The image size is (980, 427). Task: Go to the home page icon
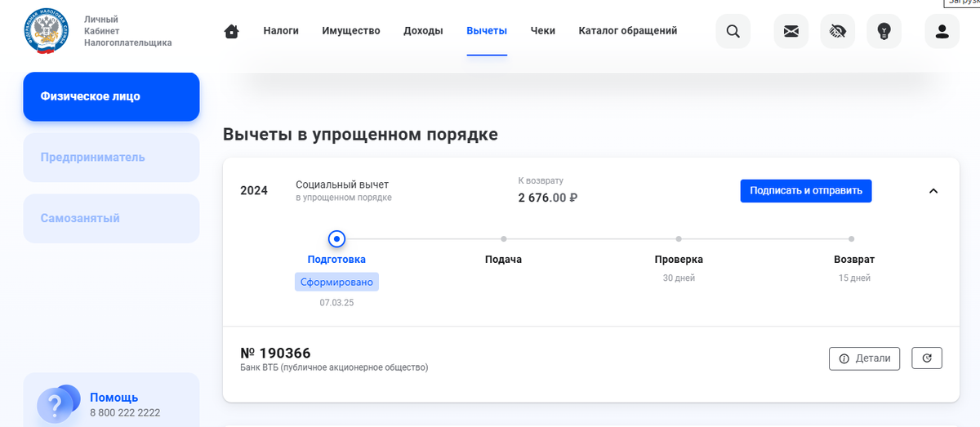tap(232, 32)
